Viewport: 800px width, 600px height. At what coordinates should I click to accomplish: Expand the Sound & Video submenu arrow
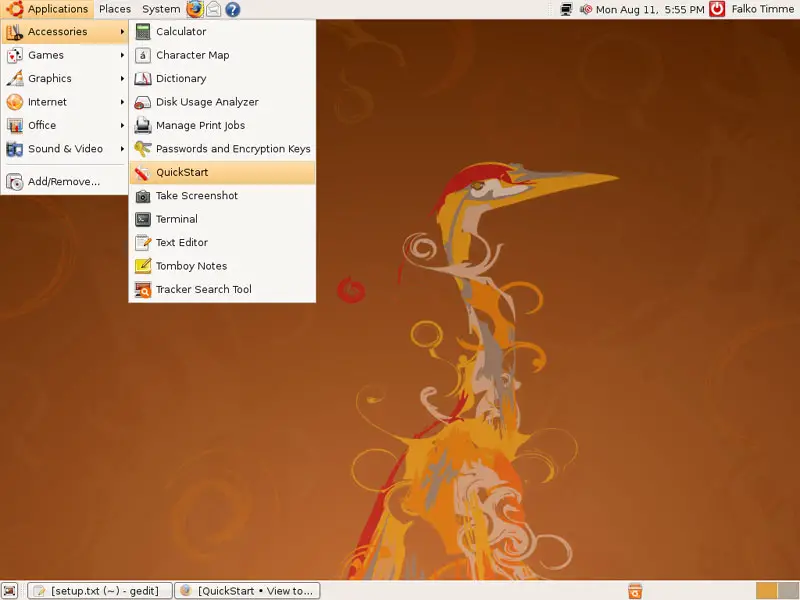point(122,149)
